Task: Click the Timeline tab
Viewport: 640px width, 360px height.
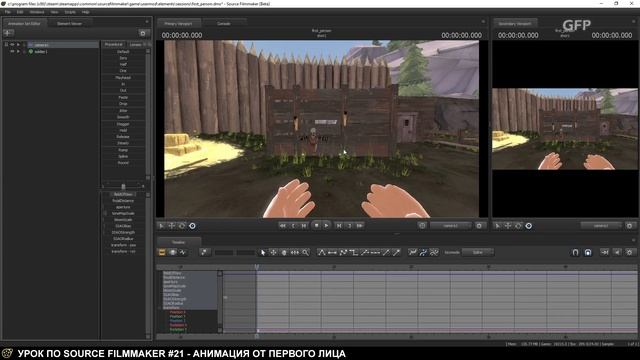Action: click(178, 242)
